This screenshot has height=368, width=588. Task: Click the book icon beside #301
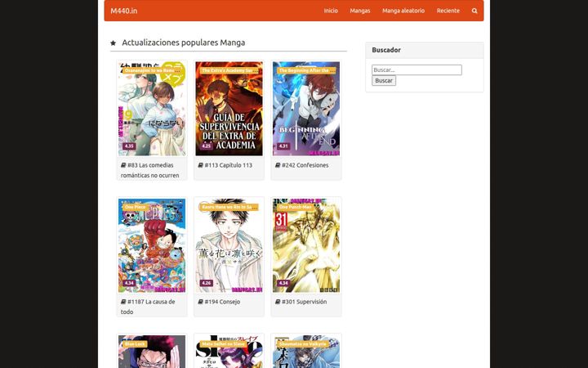[278, 302]
